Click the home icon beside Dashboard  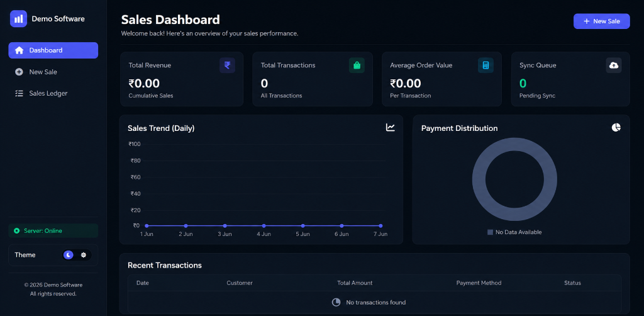point(19,50)
